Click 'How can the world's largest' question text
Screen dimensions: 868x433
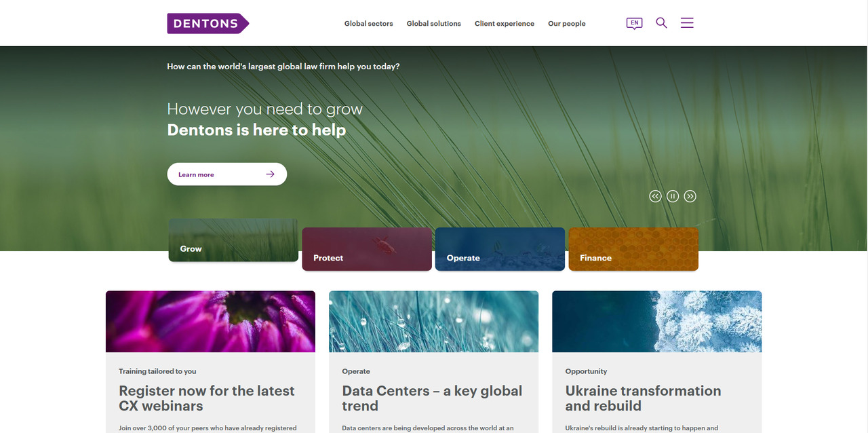tap(283, 67)
